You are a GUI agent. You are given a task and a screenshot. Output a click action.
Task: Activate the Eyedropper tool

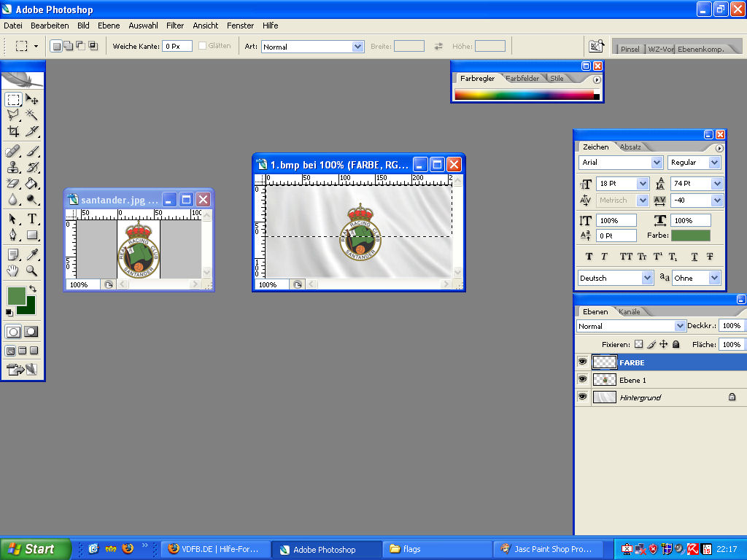coord(32,254)
